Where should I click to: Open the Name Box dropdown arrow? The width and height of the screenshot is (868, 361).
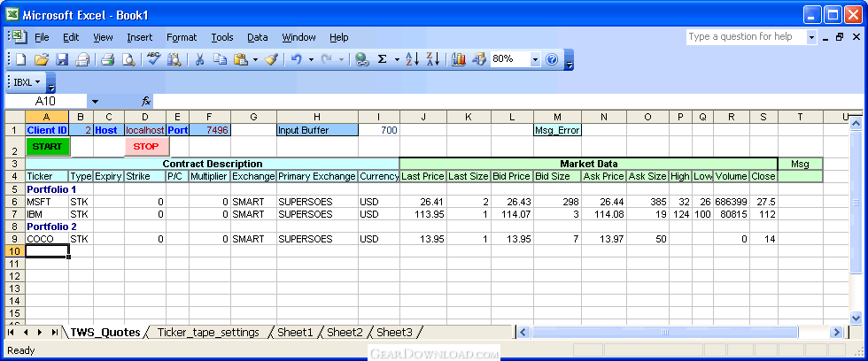point(96,102)
